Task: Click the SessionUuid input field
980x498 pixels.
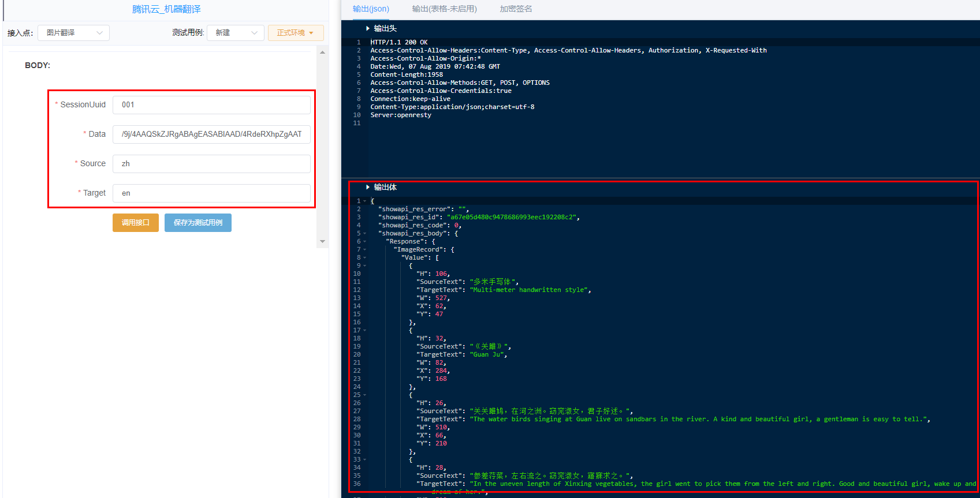Action: pos(211,105)
